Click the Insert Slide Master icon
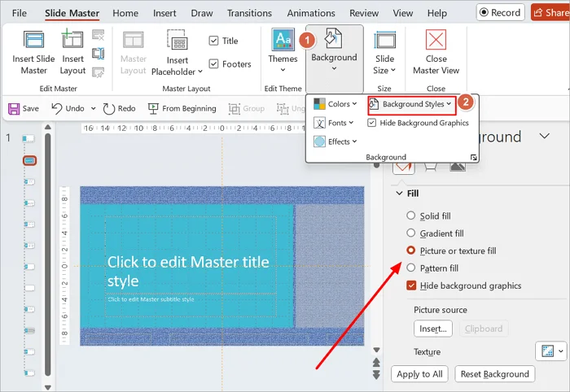This screenshot has width=570, height=392. pos(33,40)
